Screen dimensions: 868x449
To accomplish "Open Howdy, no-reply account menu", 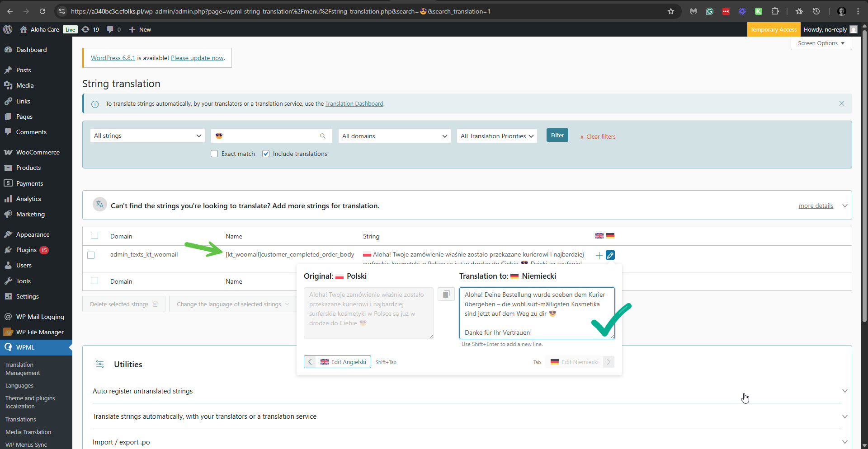I will 830,29.
